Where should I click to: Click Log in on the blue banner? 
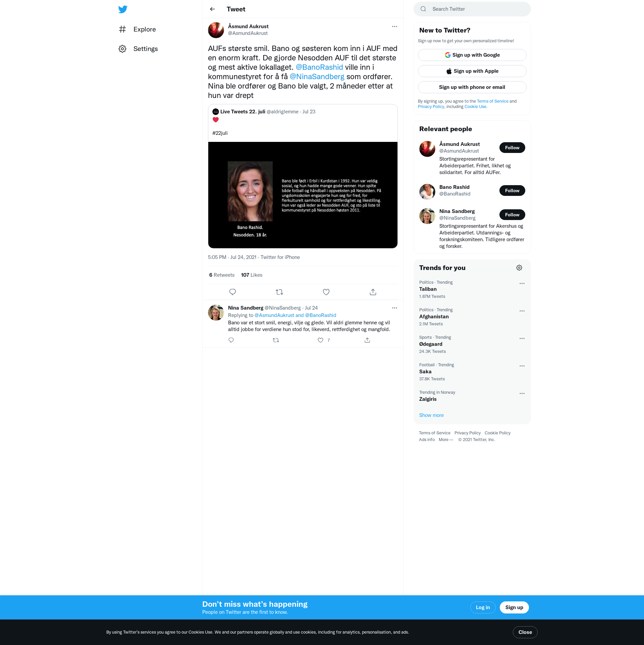coord(483,607)
